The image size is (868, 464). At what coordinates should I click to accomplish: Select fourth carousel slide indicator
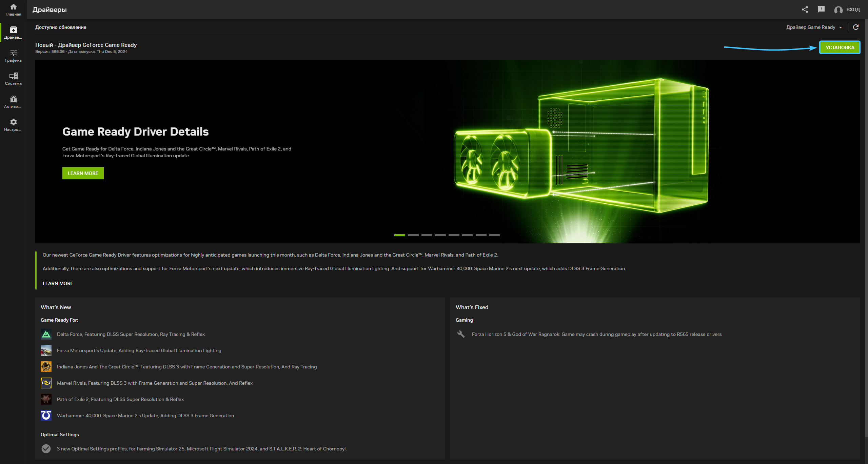pyautogui.click(x=440, y=235)
